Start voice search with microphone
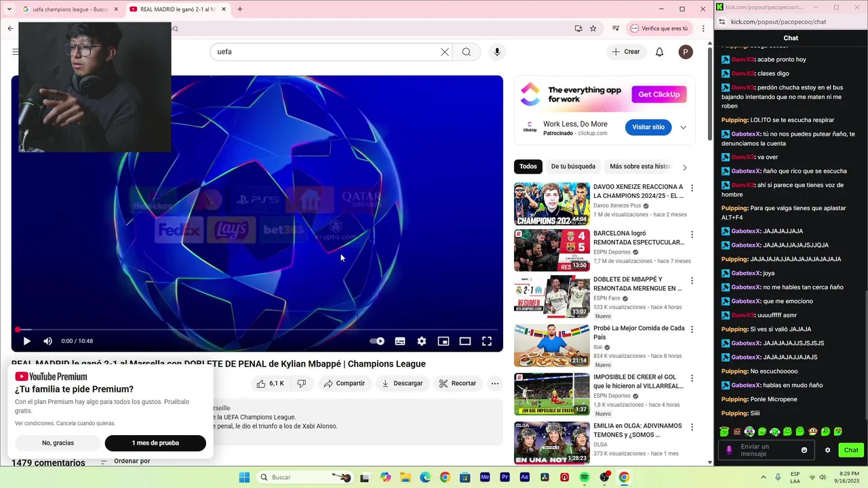 coord(497,52)
